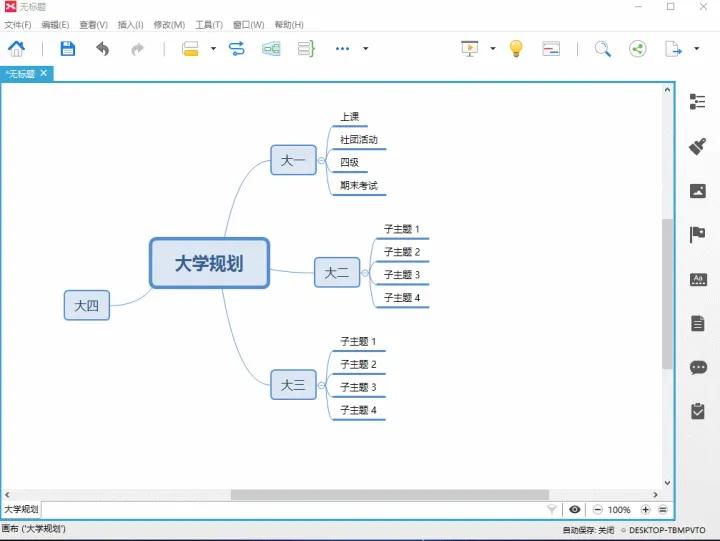Select the 大一 topic node

coord(293,160)
